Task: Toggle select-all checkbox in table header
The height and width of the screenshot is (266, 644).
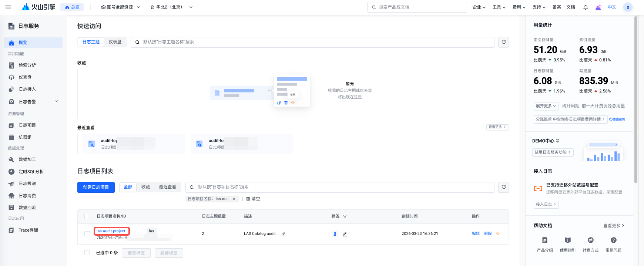Action: [x=87, y=216]
